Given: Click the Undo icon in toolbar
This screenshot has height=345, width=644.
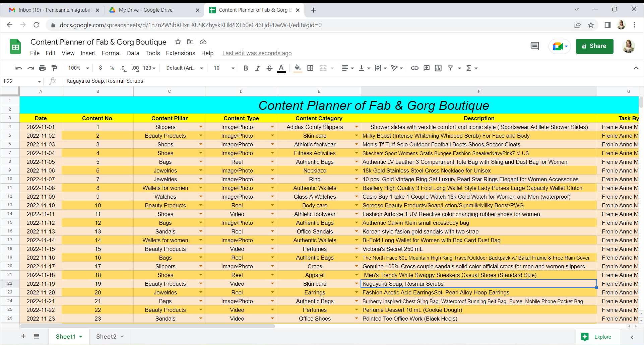Looking at the screenshot, I should click(19, 68).
